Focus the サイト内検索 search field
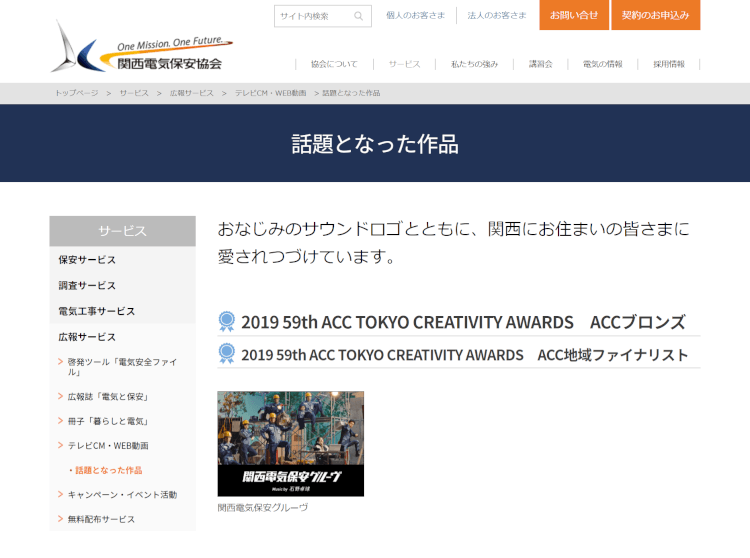The height and width of the screenshot is (558, 750). click(x=322, y=16)
